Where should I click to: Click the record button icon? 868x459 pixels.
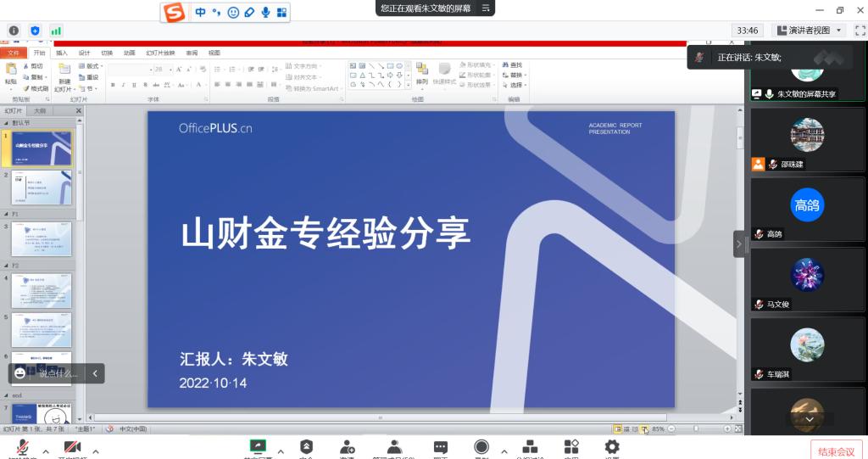pyautogui.click(x=481, y=447)
